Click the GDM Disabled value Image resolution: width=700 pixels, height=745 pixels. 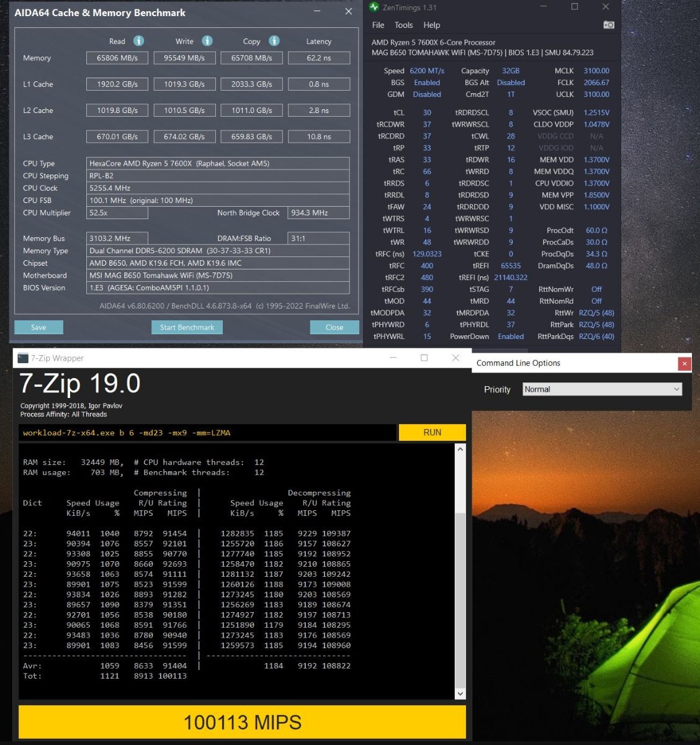click(427, 94)
